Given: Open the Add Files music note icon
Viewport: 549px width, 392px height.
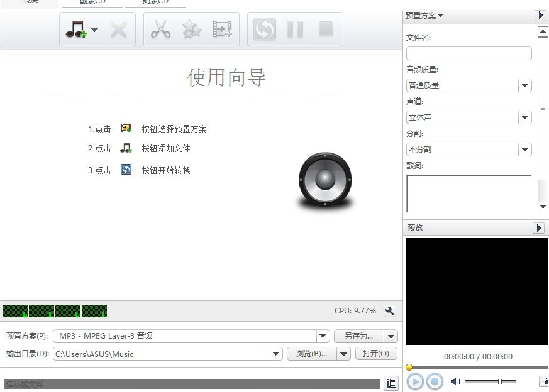Looking at the screenshot, I should point(77,29).
